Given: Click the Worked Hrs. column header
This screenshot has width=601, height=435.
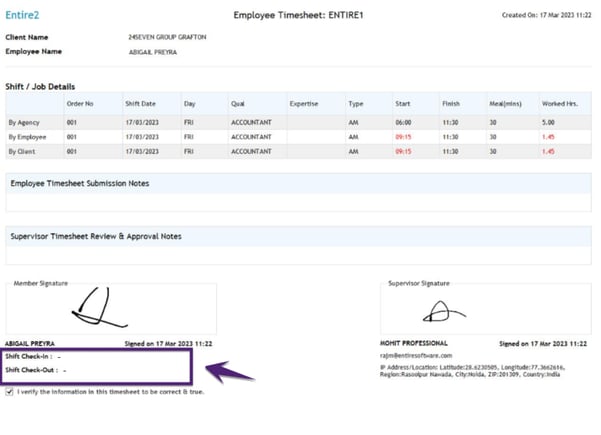Looking at the screenshot, I should click(562, 103).
